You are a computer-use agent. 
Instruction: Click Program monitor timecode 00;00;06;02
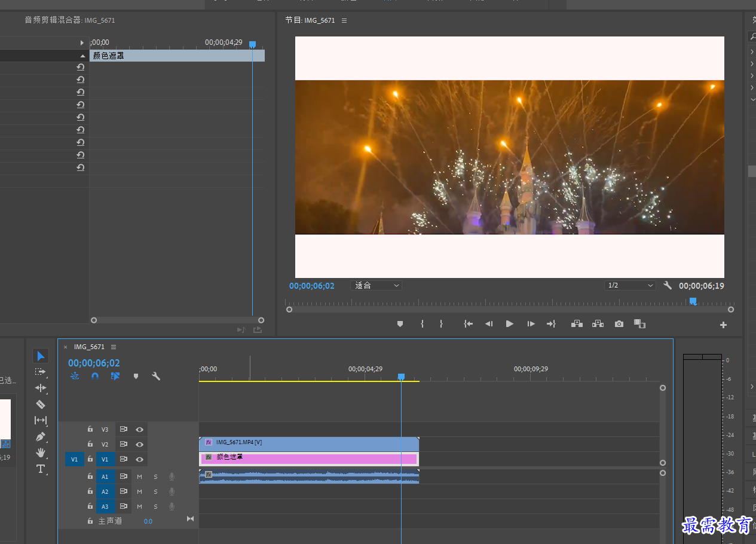click(312, 286)
